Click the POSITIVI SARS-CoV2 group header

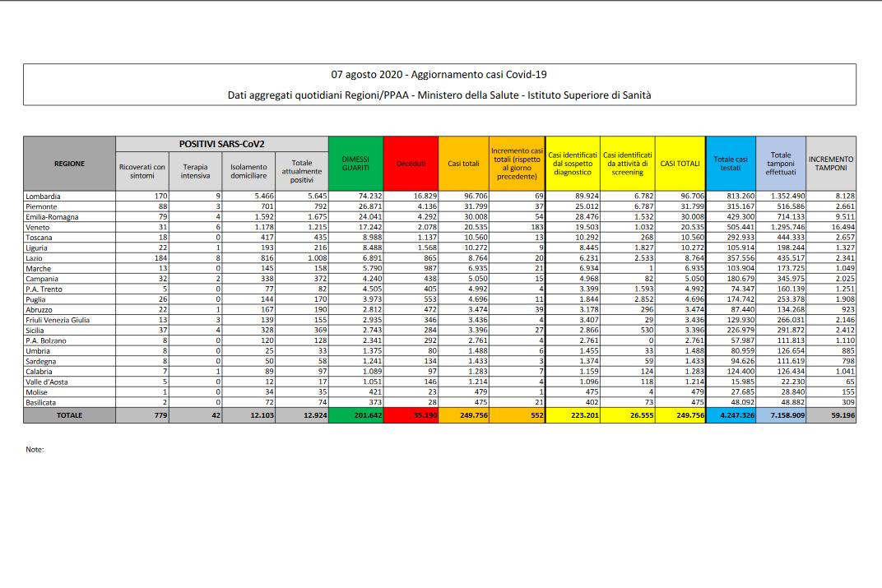(221, 143)
